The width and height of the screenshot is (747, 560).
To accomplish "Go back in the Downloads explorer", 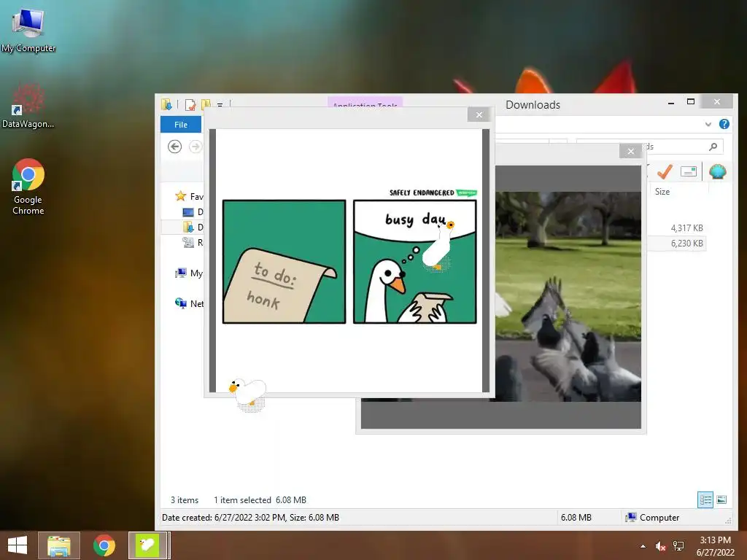I will coord(175,146).
